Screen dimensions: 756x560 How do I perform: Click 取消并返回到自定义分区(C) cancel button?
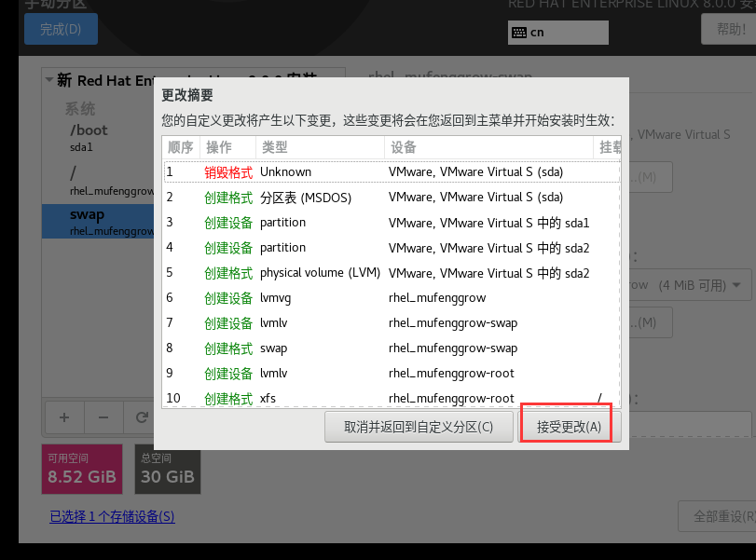pos(419,427)
